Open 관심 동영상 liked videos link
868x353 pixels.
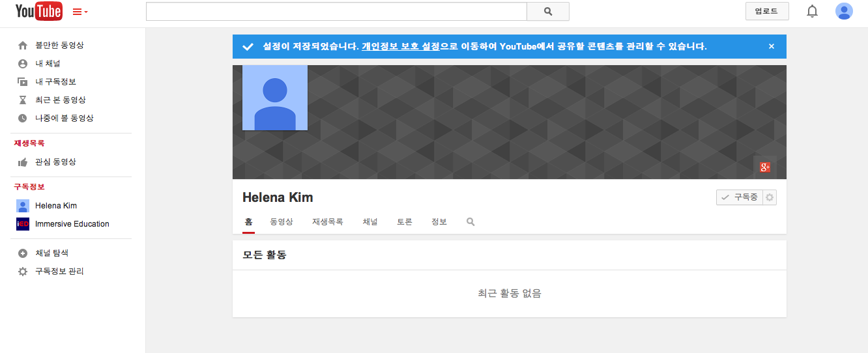55,162
